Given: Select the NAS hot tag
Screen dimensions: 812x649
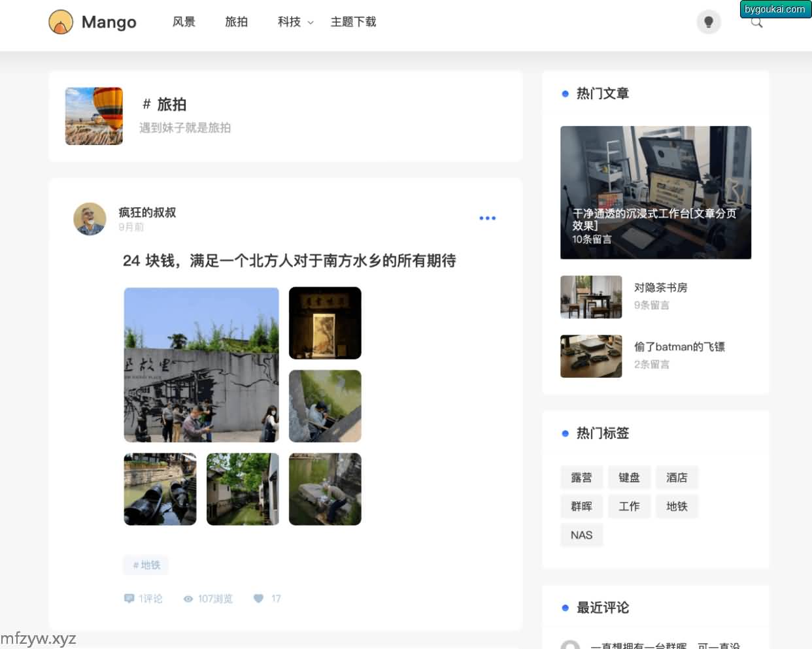Looking at the screenshot, I should tap(581, 535).
